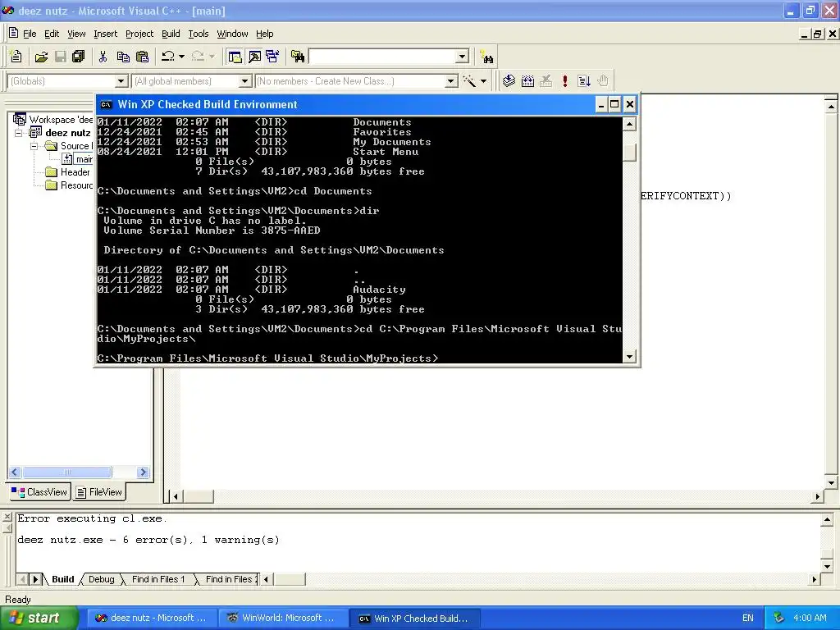Switch to WinWorld: Microsoft taskbar button
Screen dimensions: 840x630
point(281,619)
